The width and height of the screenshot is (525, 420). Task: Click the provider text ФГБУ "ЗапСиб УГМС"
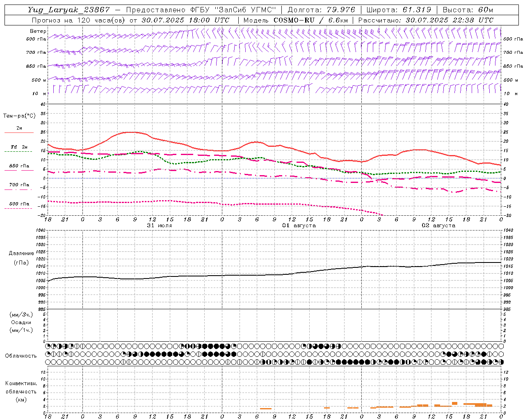pos(233,10)
